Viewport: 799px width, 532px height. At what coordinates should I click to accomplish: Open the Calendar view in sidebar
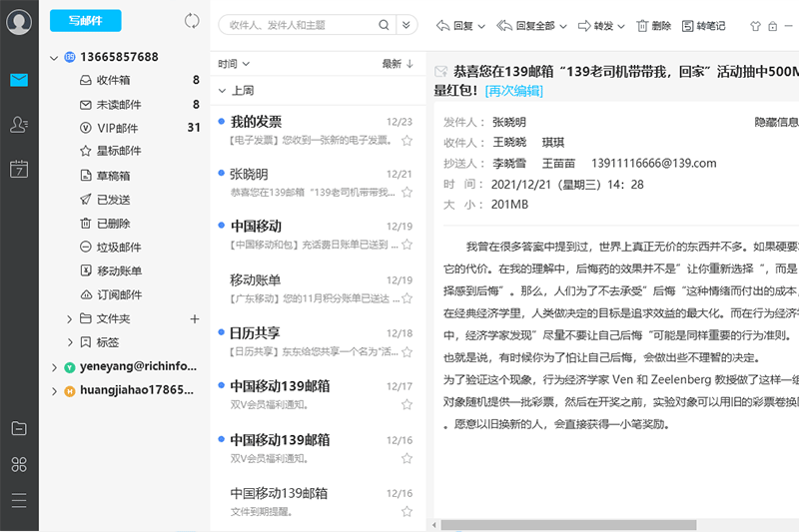(x=18, y=169)
